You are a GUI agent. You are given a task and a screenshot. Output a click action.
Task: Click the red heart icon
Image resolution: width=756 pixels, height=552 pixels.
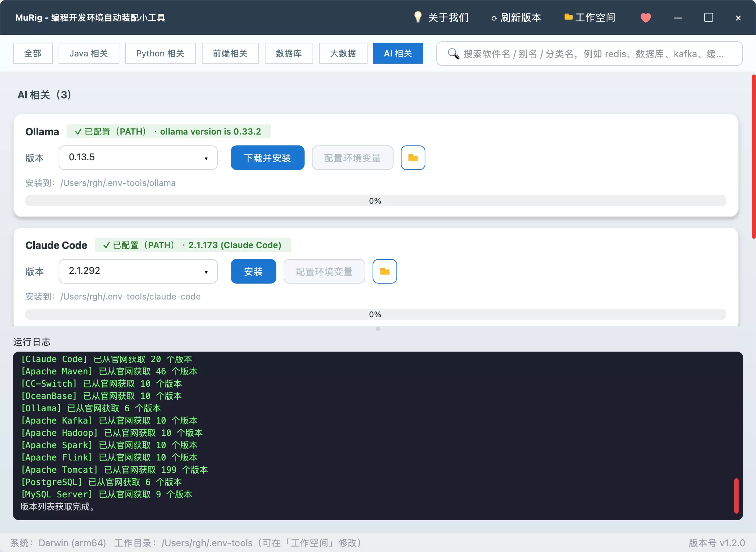646,17
